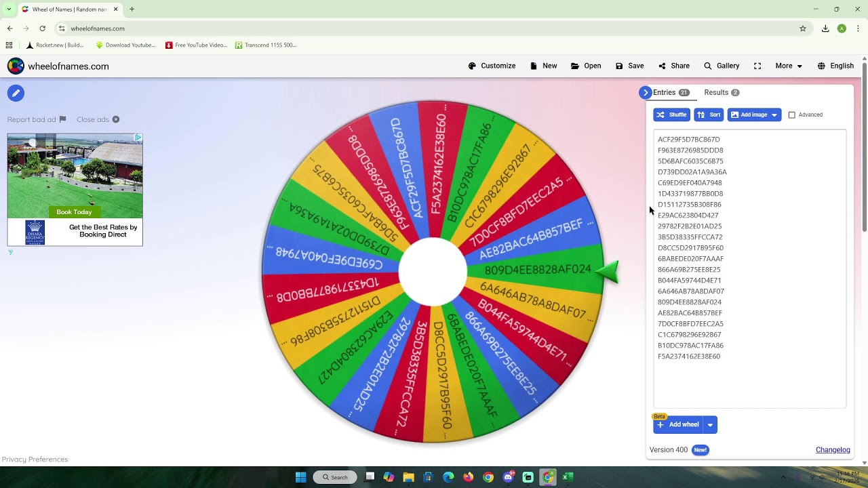Close the Wheel of Names tab
The height and width of the screenshot is (488, 868).
[x=115, y=9]
